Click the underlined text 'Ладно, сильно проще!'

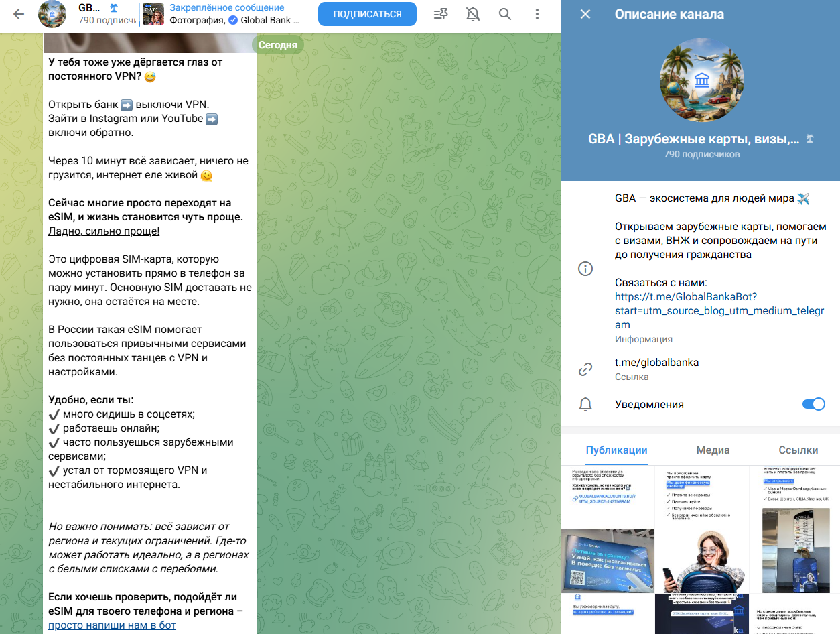104,231
